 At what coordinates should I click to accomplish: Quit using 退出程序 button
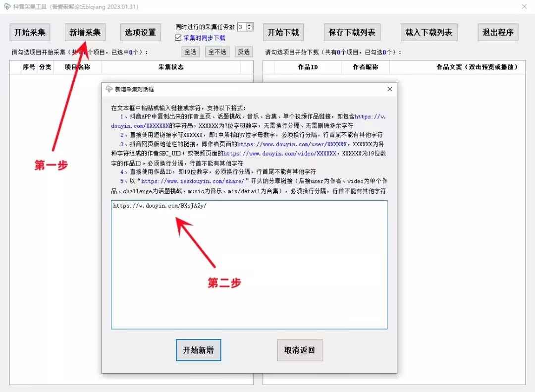coord(498,32)
